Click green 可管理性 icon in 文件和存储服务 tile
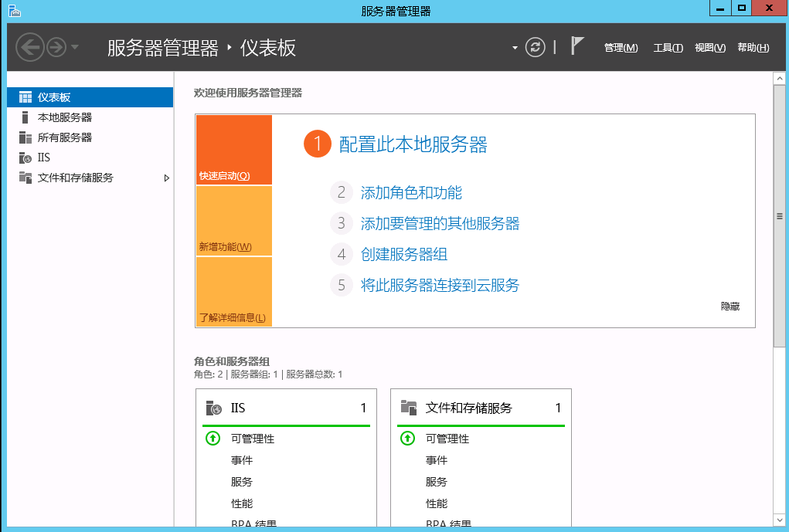This screenshot has width=789, height=532. [x=407, y=439]
